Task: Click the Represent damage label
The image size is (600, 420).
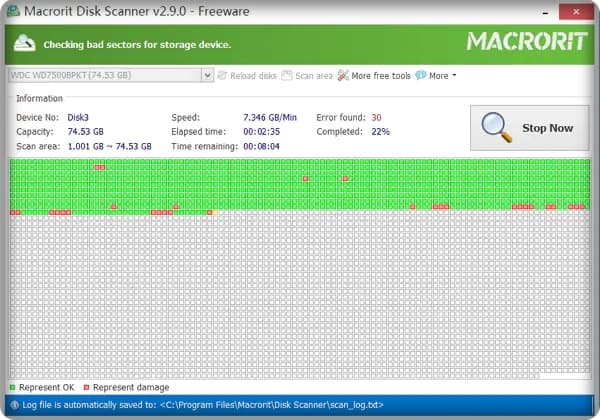Action: pyautogui.click(x=131, y=387)
